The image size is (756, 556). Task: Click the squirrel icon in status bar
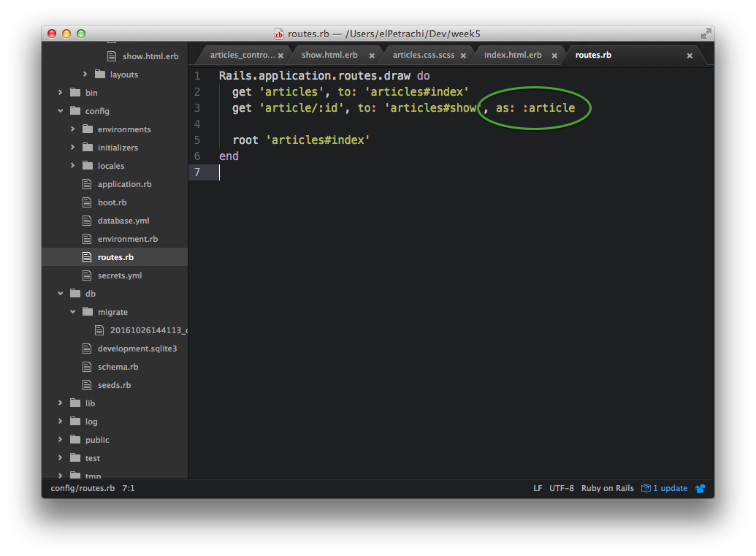[x=700, y=489]
